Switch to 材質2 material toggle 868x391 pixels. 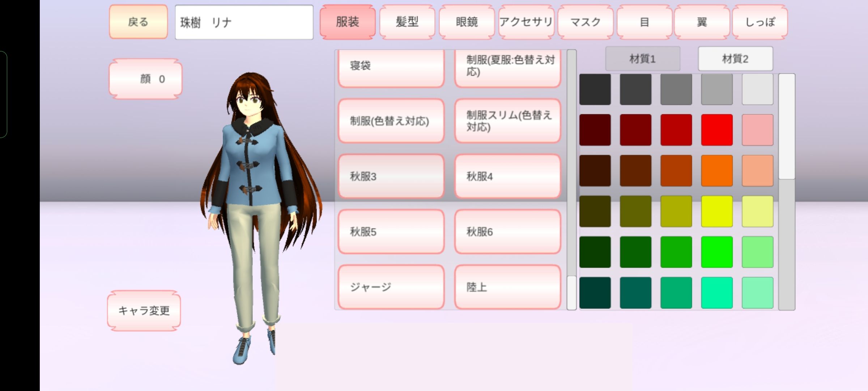pos(735,59)
